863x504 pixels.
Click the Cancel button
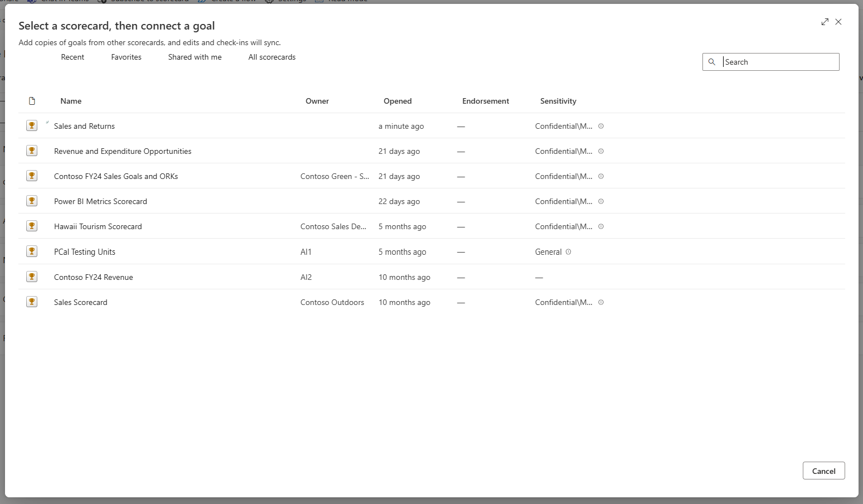(824, 471)
